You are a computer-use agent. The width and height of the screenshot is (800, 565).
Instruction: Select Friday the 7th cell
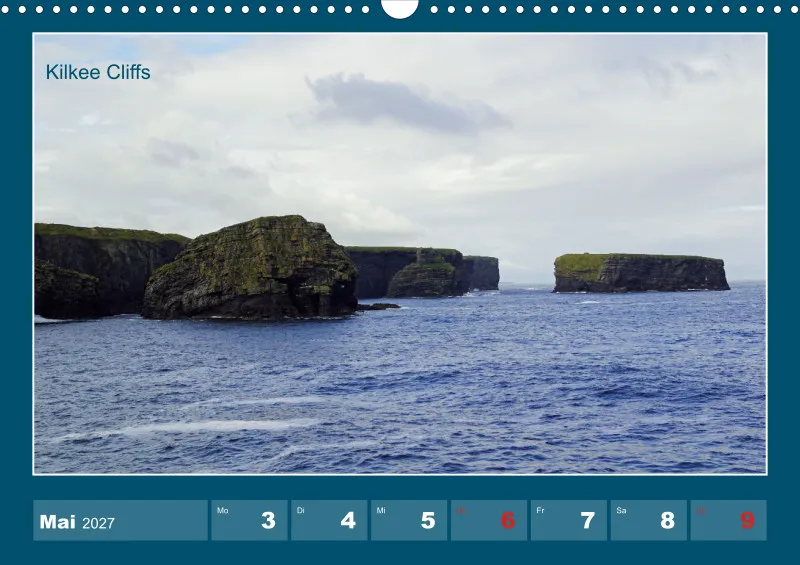569,520
